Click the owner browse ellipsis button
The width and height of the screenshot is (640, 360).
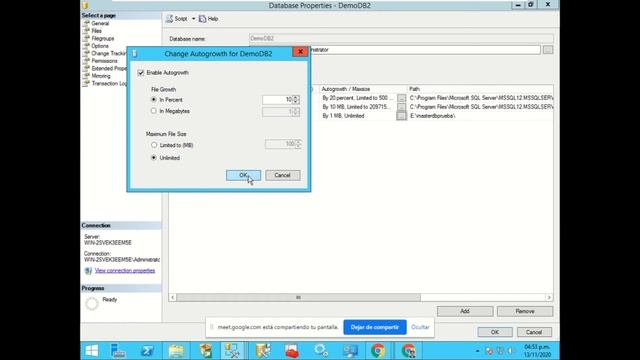coord(548,50)
